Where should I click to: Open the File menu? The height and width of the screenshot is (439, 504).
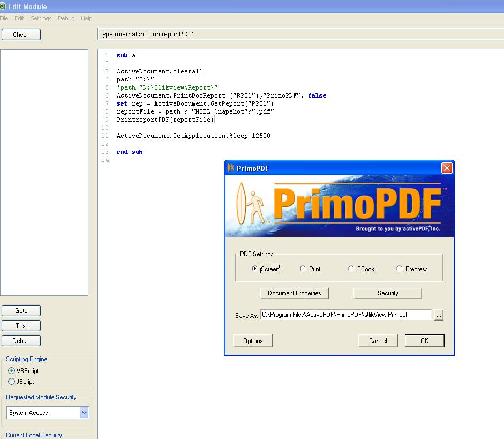tap(4, 18)
